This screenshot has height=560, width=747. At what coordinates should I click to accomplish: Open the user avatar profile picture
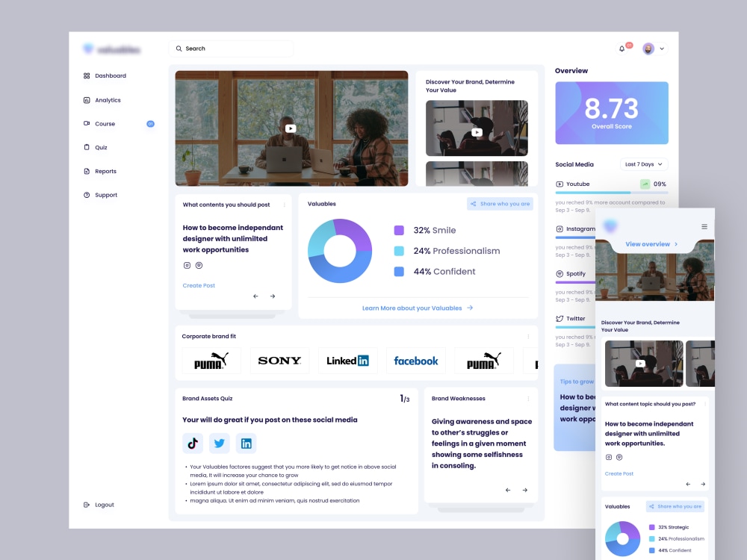point(648,49)
